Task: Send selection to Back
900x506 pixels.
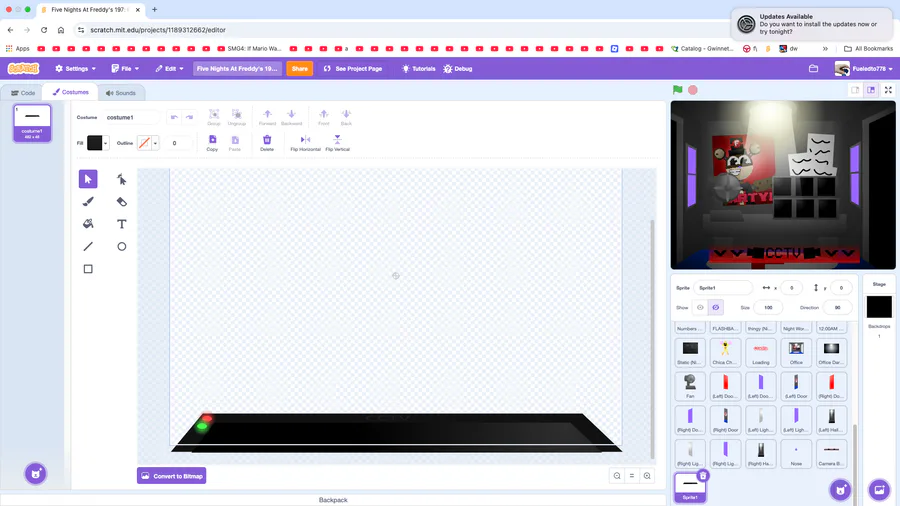Action: point(346,117)
